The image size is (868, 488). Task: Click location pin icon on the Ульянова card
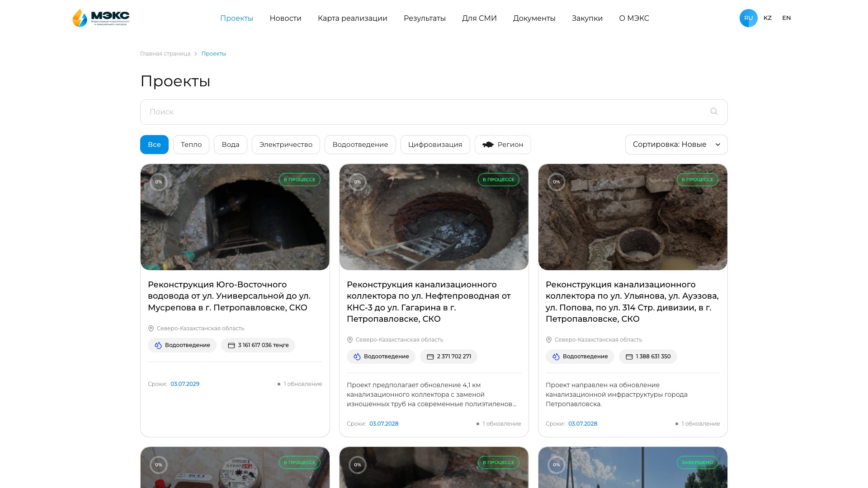549,340
